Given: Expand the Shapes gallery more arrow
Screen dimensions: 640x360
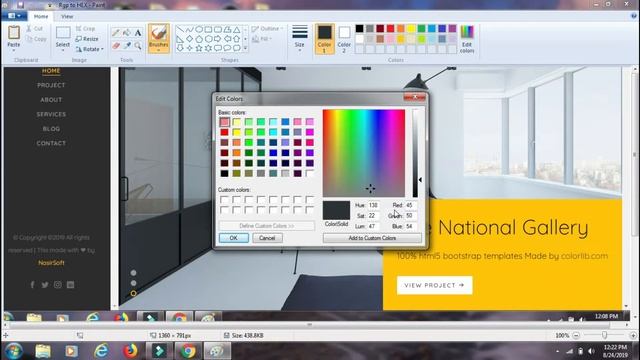Looking at the screenshot, I should (245, 48).
